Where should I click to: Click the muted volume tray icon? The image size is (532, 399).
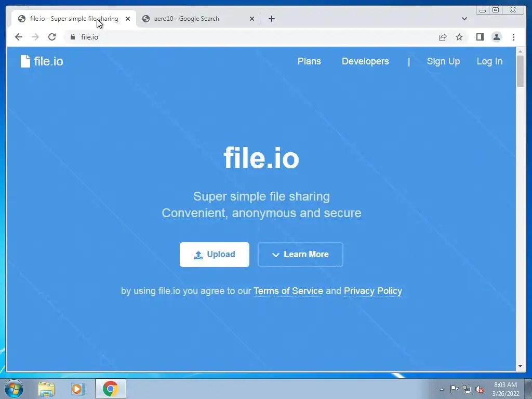480,390
